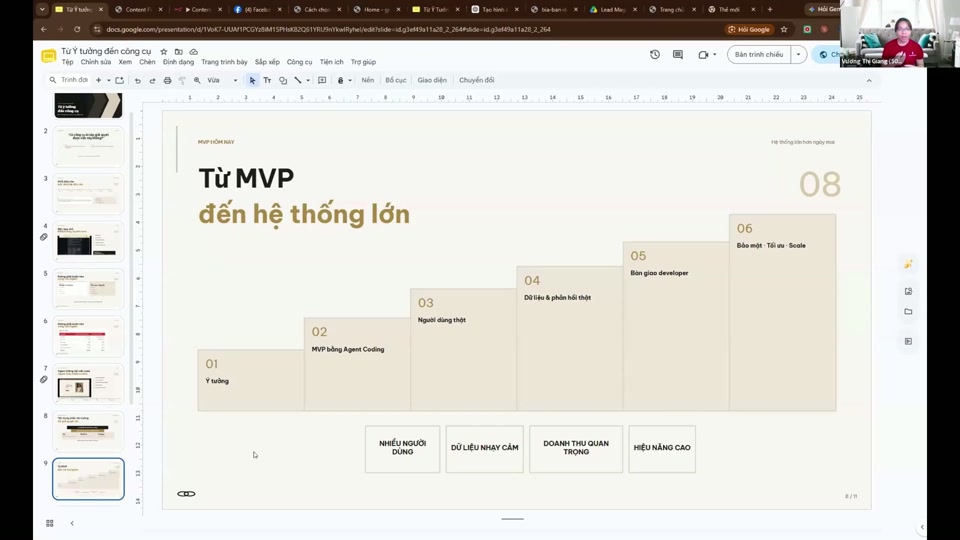Screen dimensions: 960x540
Task: Click the NHIỀU NGƯỜI DÙNG box
Action: pos(402,449)
